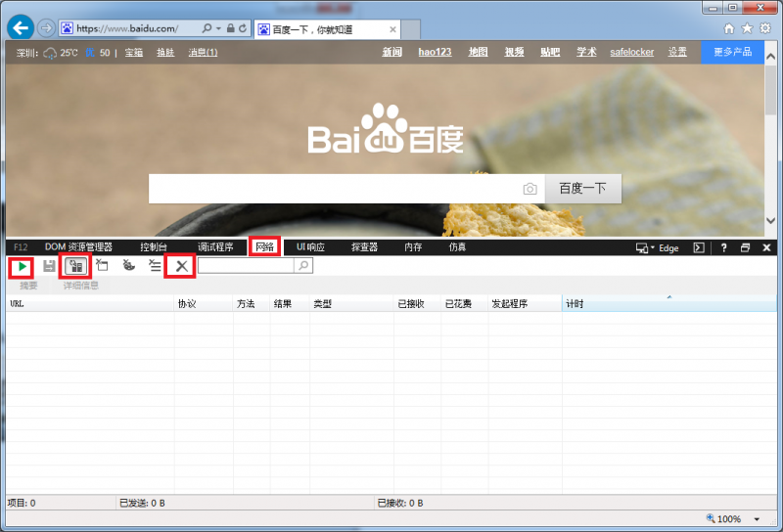Sort by the 已接收 column header

pyautogui.click(x=417, y=303)
